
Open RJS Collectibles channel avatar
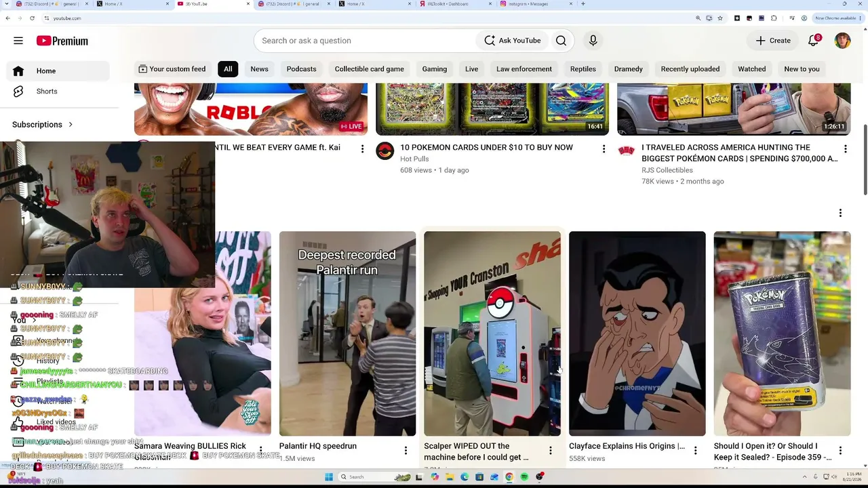626,150
